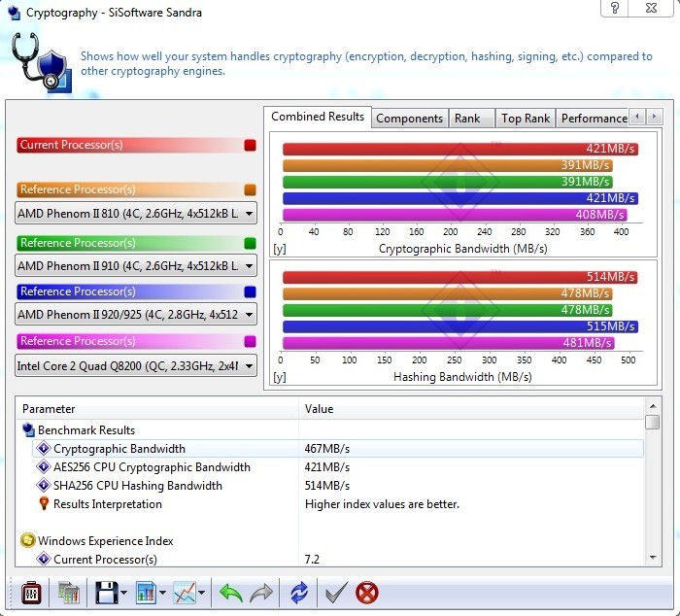Click the title bar Sandra app icon
Viewport: 680px width, 616px height.
point(15,13)
